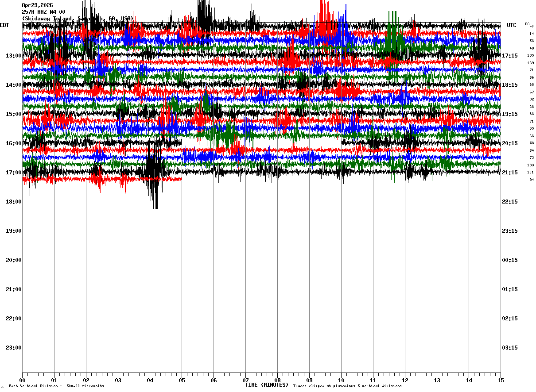Click minute axis tick label '04'
The width and height of the screenshot is (536, 392).
pyautogui.click(x=150, y=380)
